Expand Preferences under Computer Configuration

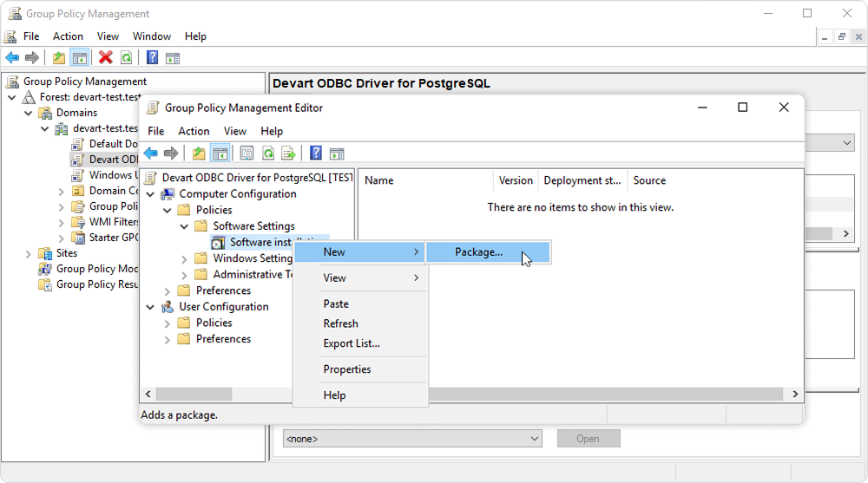coord(168,290)
